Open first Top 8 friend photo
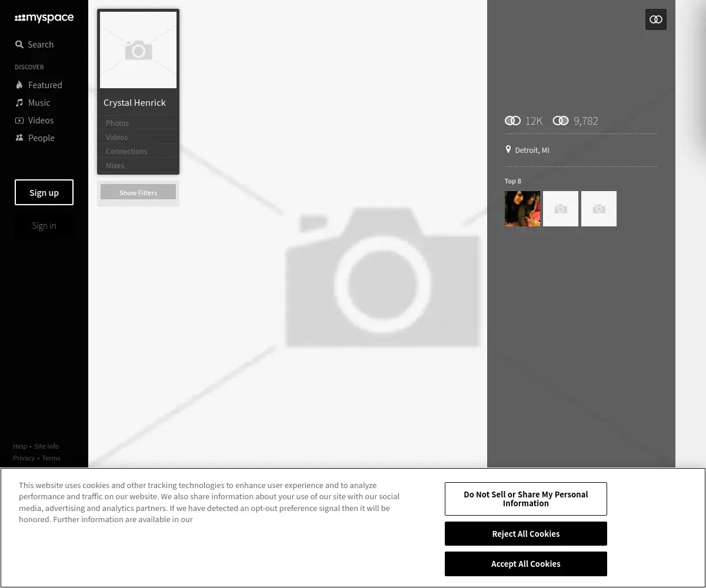706x588 pixels. click(522, 209)
